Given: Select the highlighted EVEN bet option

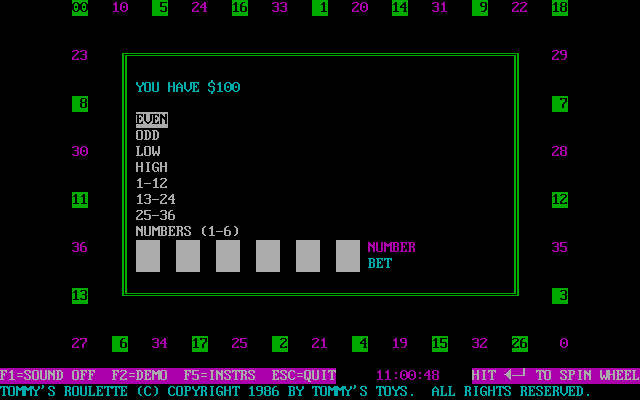Looking at the screenshot, I should (152, 120).
